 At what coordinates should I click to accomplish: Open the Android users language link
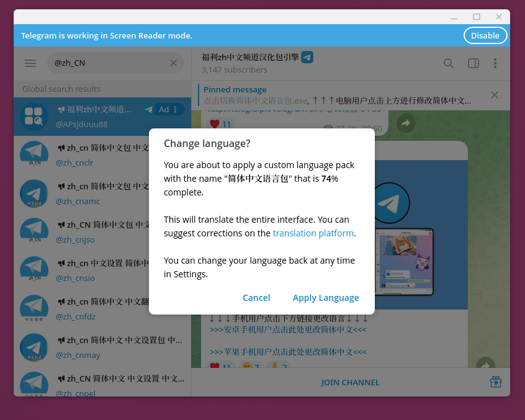288,329
